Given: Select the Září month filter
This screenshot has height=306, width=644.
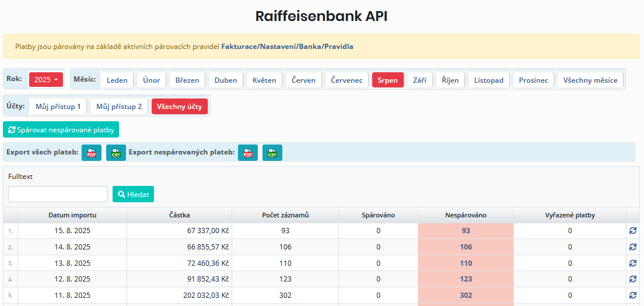Looking at the screenshot, I should tap(420, 80).
